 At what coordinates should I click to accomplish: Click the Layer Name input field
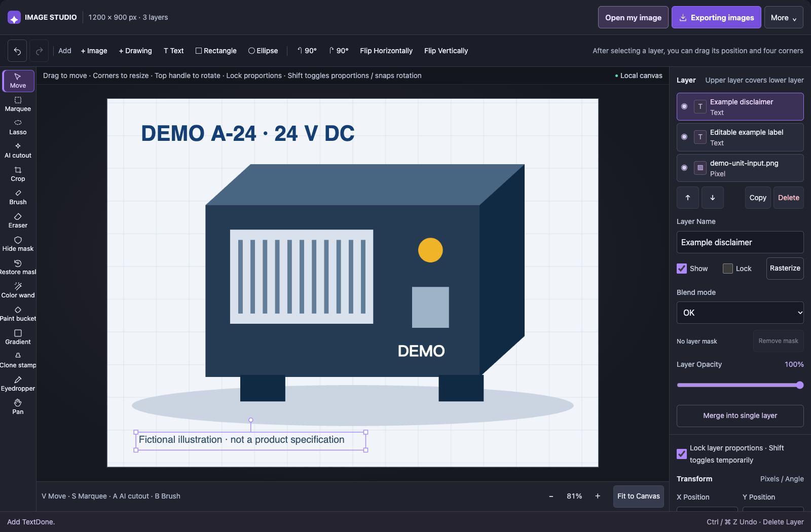pyautogui.click(x=740, y=242)
